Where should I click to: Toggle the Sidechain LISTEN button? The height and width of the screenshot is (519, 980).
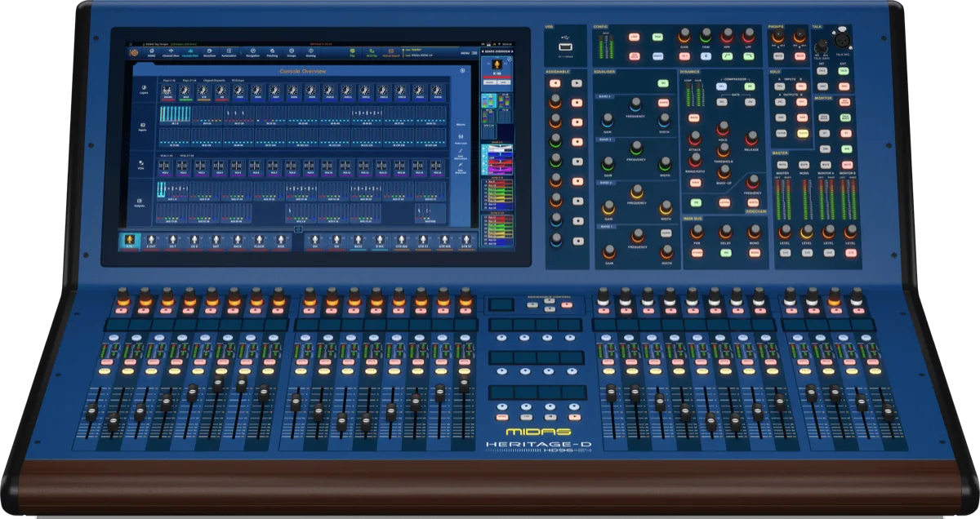pyautogui.click(x=724, y=202)
